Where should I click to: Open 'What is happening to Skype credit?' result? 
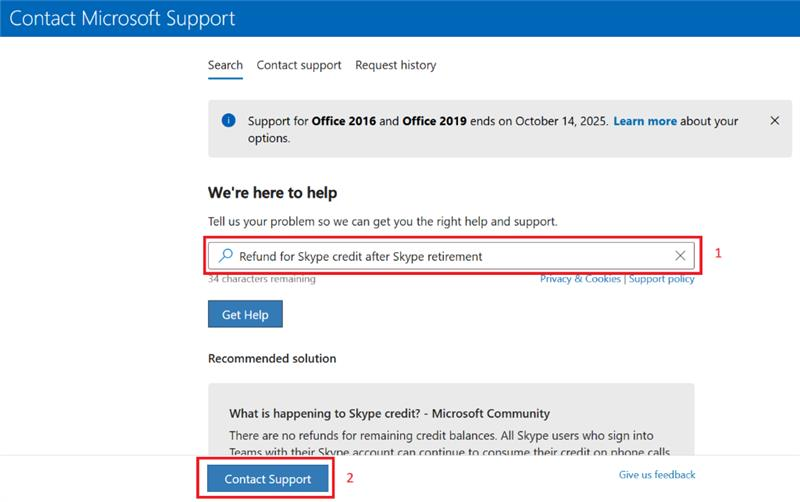[389, 413]
